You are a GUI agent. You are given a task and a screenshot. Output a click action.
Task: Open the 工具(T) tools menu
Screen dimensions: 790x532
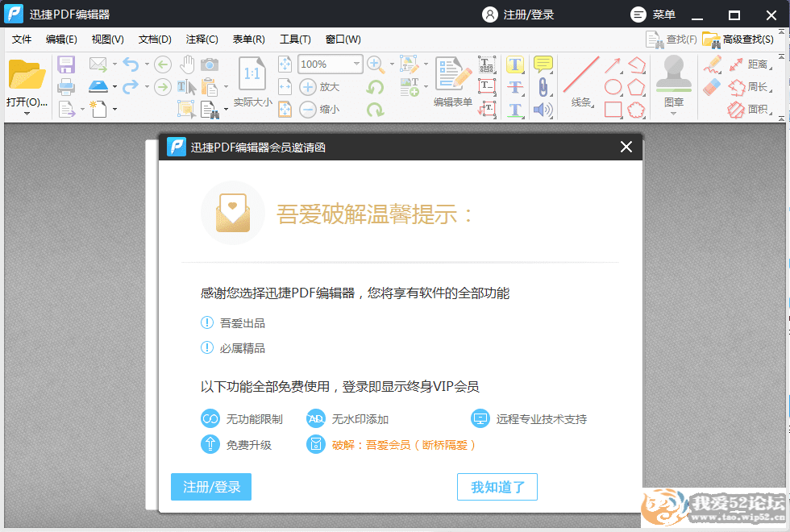coord(295,39)
